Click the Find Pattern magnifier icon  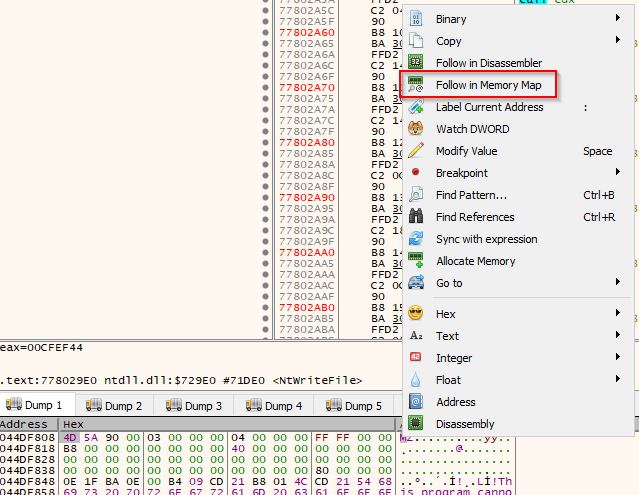(x=416, y=195)
